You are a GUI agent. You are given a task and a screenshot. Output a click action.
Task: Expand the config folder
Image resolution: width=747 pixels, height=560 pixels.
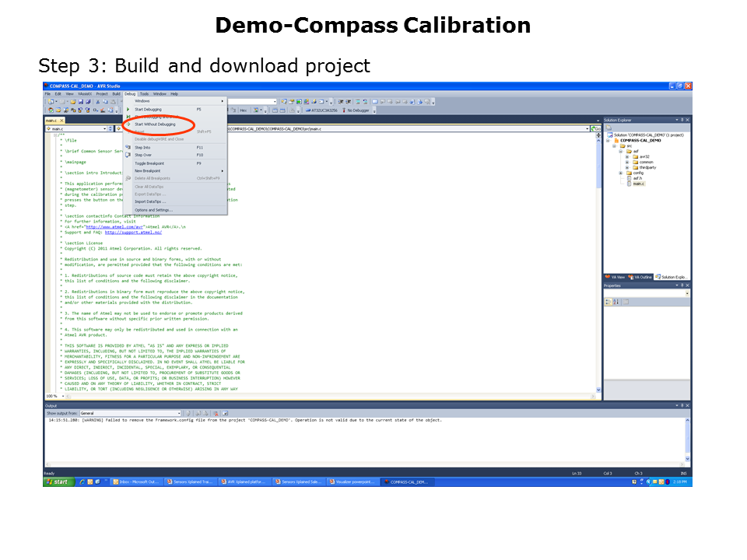point(621,173)
